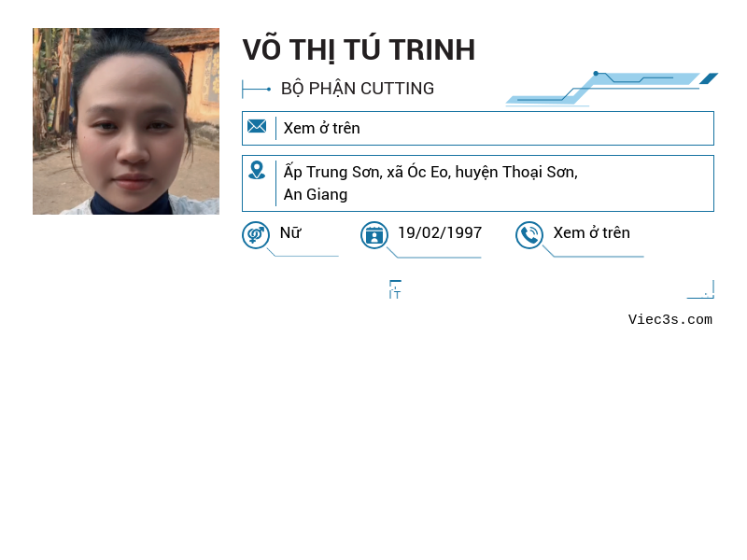747x560 pixels.
Task: Click the email envelope icon
Action: pos(257,126)
